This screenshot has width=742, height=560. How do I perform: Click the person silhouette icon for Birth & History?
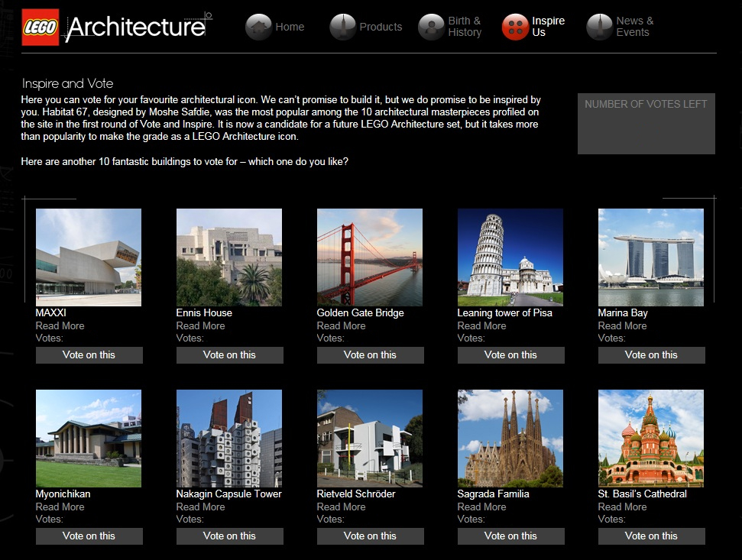click(431, 27)
